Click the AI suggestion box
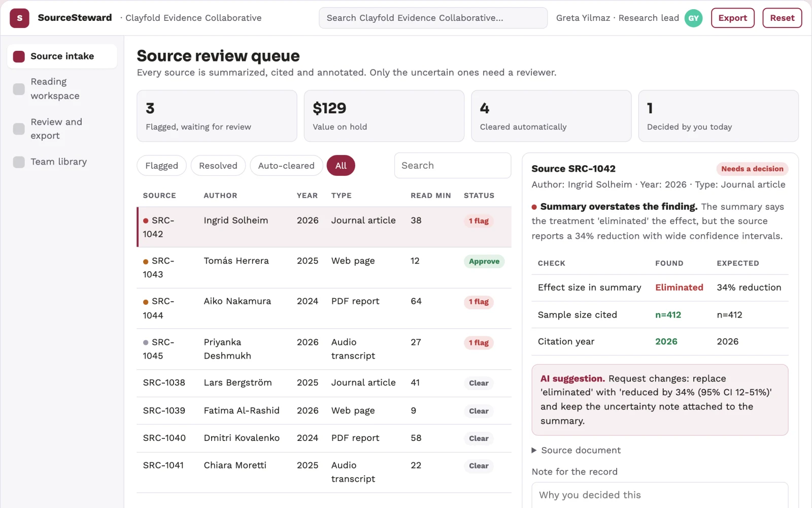This screenshot has height=508, width=812. [660, 400]
